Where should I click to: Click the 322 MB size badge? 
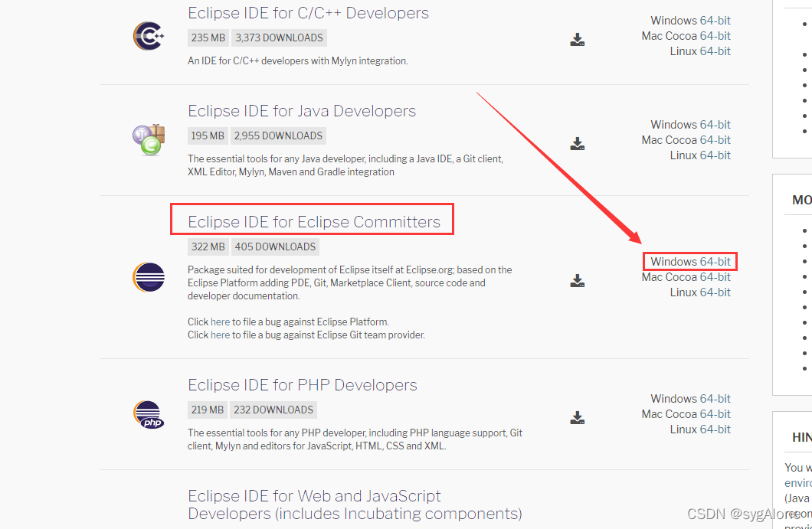click(x=208, y=247)
